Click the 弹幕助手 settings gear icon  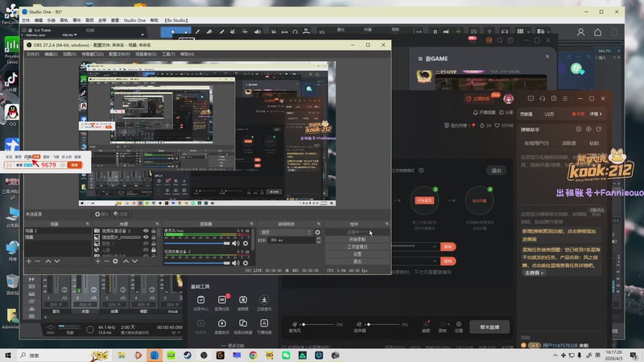coord(588,130)
